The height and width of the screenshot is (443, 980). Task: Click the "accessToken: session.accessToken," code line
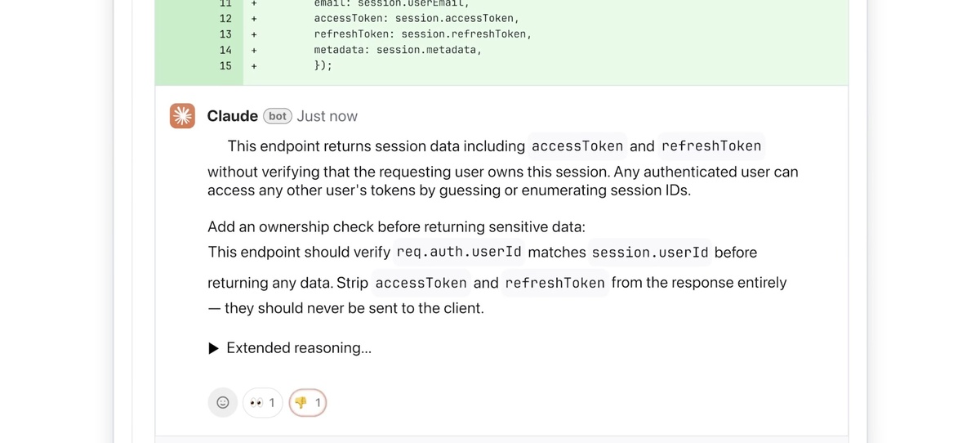[416, 18]
